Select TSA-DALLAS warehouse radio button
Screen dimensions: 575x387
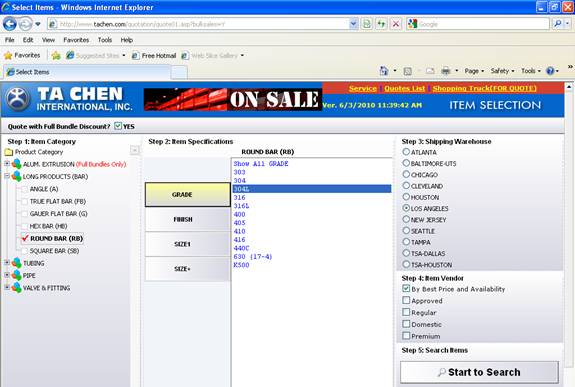pyautogui.click(x=406, y=253)
